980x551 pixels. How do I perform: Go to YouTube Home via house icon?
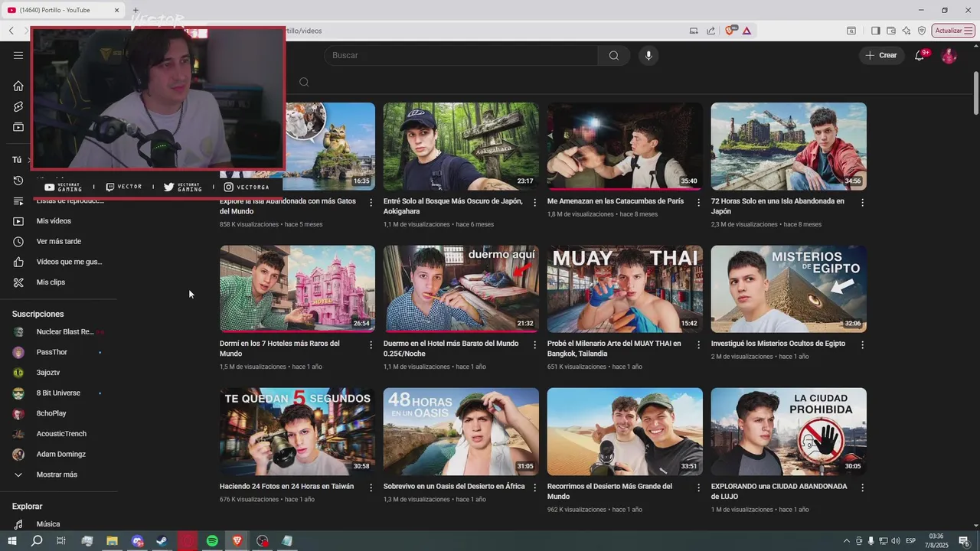pos(18,86)
